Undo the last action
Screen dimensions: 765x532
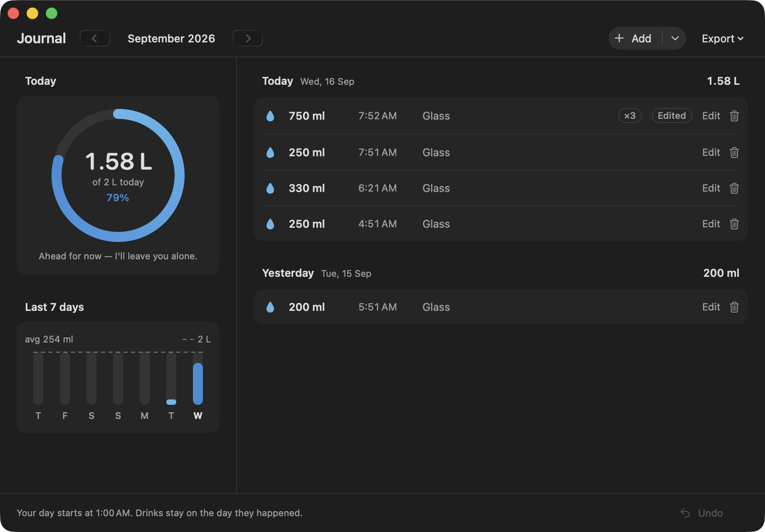(x=702, y=513)
